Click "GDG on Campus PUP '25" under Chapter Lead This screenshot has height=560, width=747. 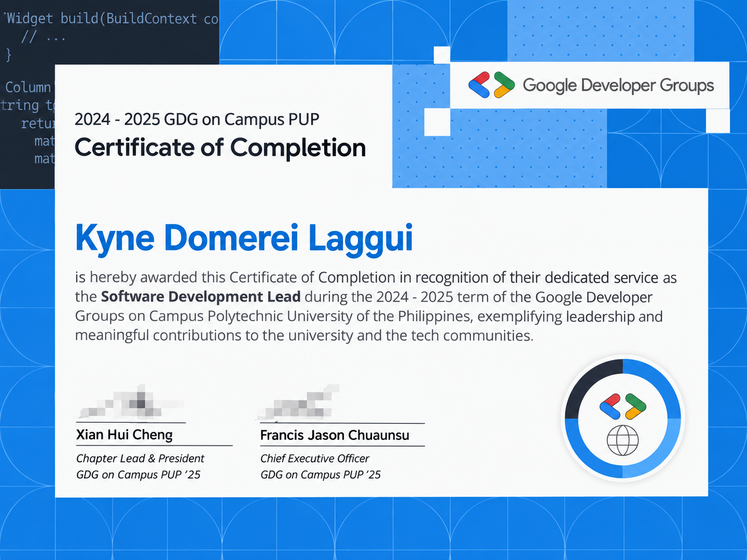tap(138, 474)
